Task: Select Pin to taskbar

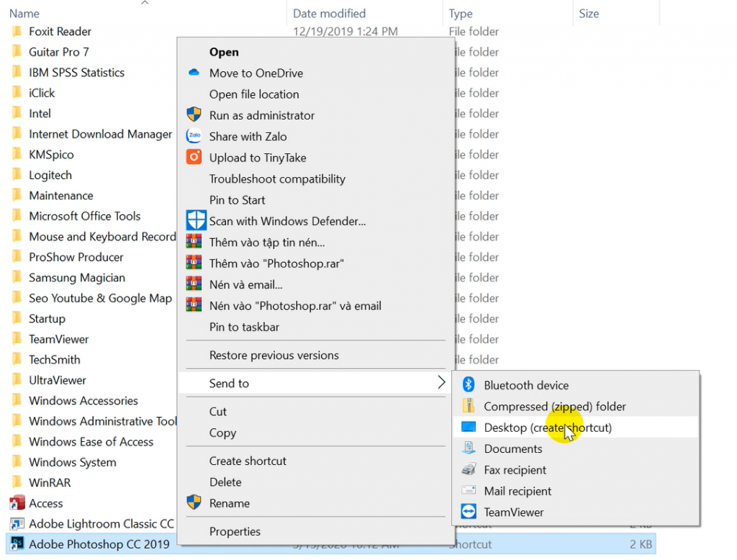Action: point(244,327)
